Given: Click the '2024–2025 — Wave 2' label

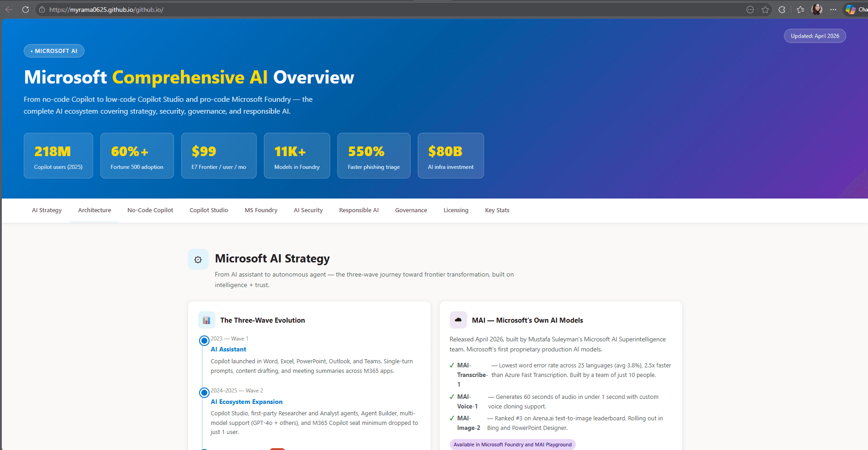Looking at the screenshot, I should (x=237, y=391).
